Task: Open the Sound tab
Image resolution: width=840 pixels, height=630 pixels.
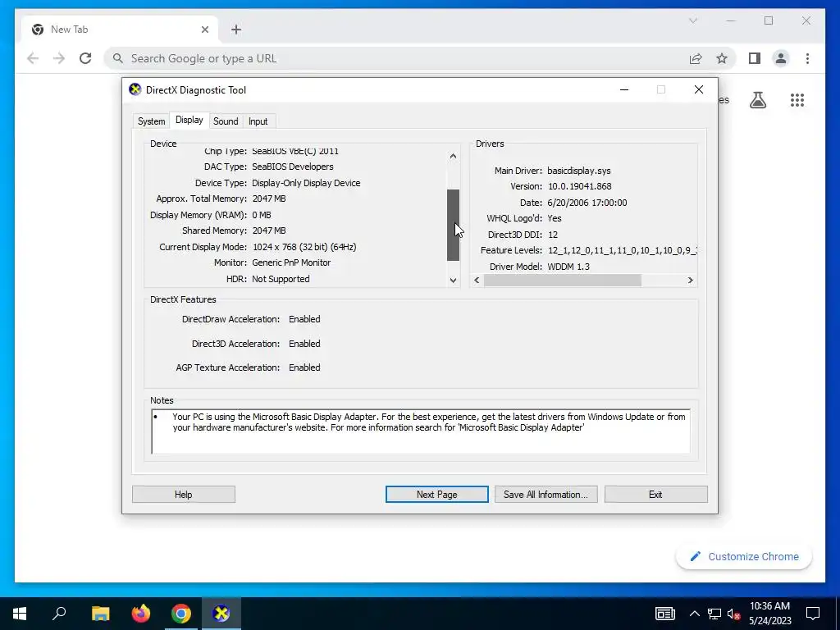Action: (226, 121)
